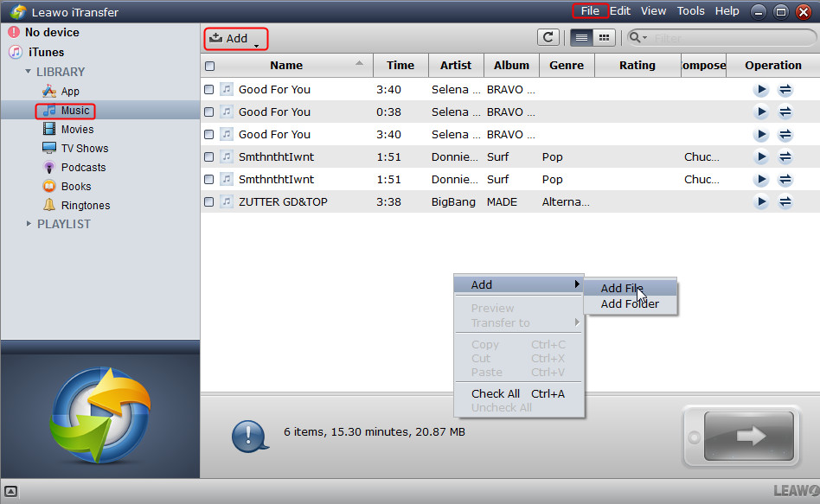This screenshot has height=504, width=820.
Task: Click the BigBang artist cell
Action: point(453,201)
